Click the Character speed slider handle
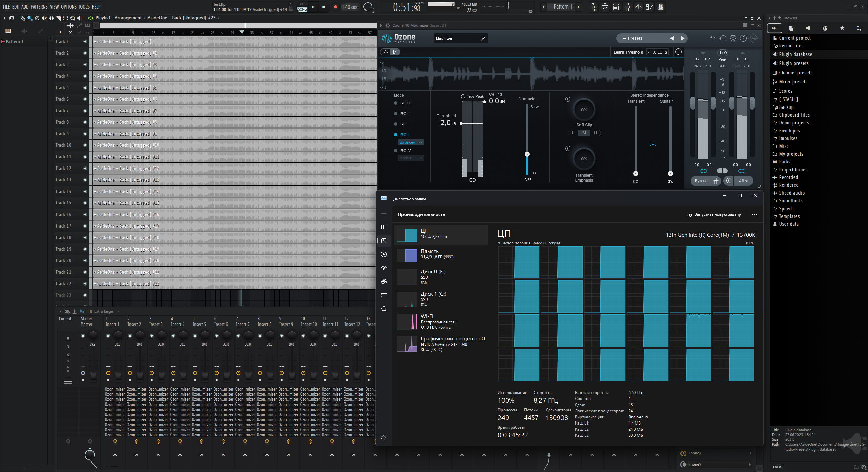This screenshot has height=472, width=868. [x=527, y=154]
